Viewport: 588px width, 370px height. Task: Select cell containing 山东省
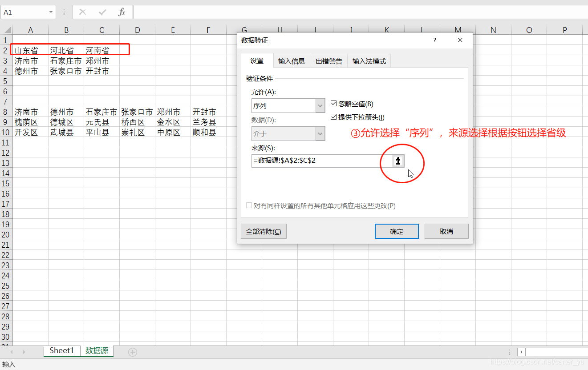(30, 50)
